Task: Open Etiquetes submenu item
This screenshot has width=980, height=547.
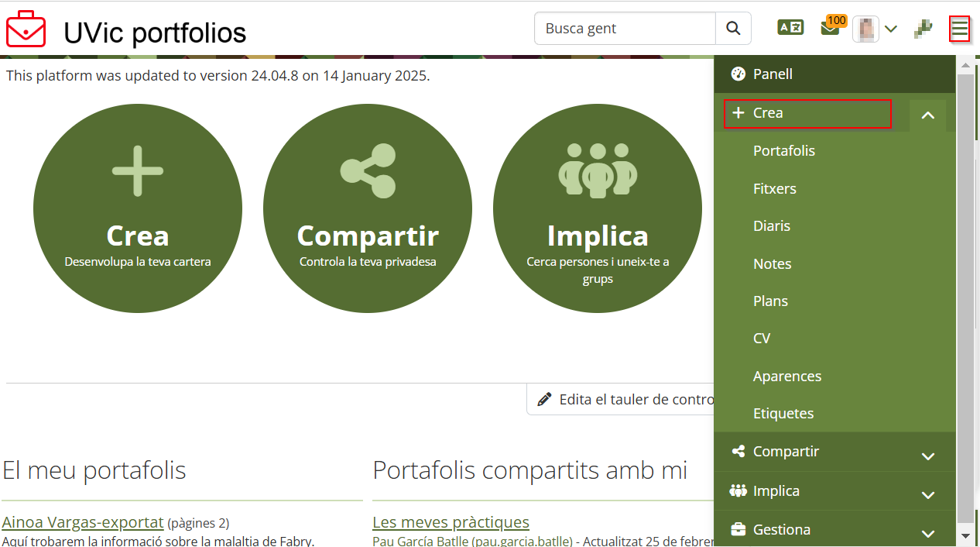Action: (x=783, y=413)
